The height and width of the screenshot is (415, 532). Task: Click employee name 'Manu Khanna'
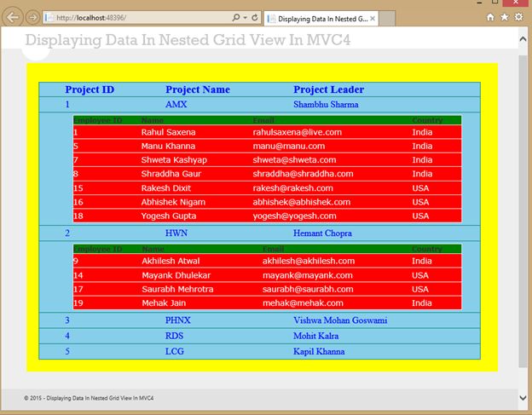tap(168, 146)
